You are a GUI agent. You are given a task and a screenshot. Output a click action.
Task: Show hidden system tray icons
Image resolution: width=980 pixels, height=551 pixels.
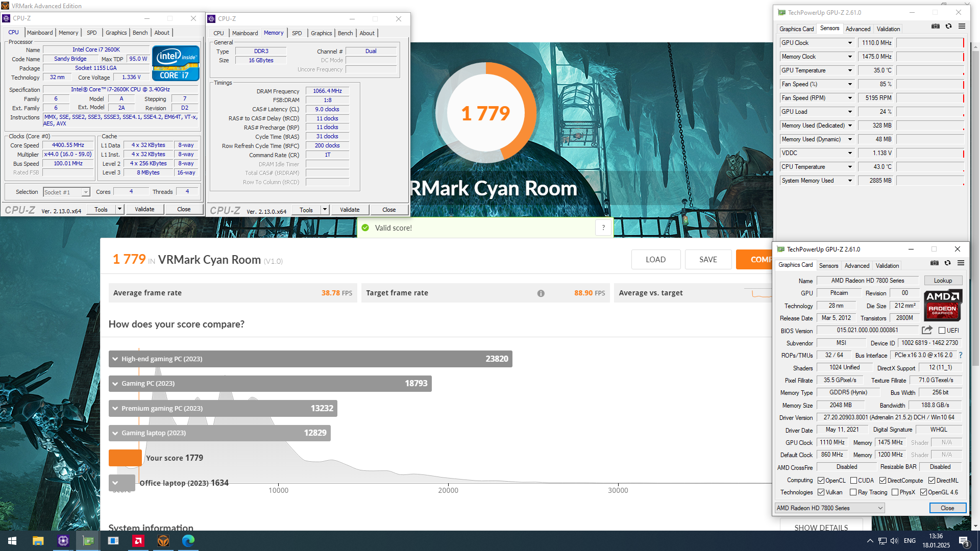click(870, 541)
